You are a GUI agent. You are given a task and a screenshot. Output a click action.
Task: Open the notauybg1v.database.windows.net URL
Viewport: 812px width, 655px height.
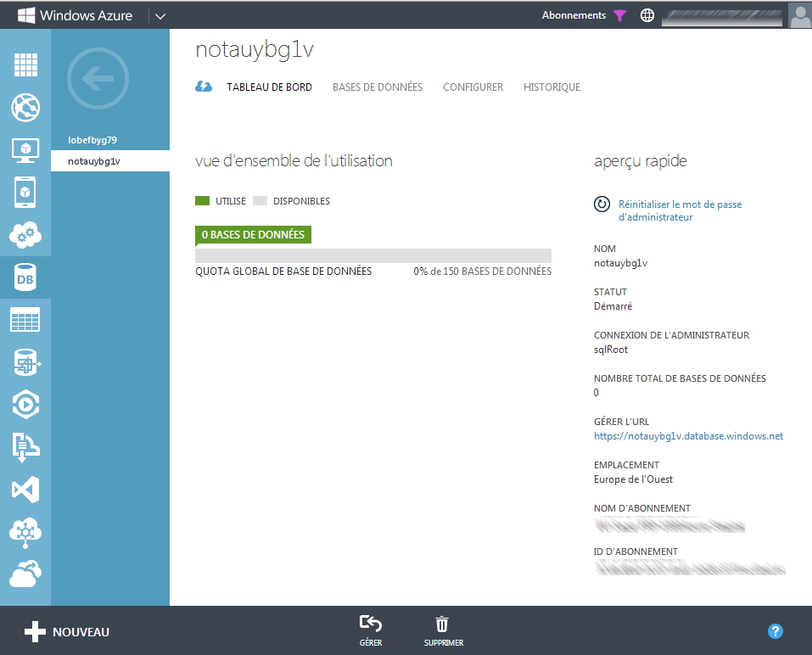point(688,436)
